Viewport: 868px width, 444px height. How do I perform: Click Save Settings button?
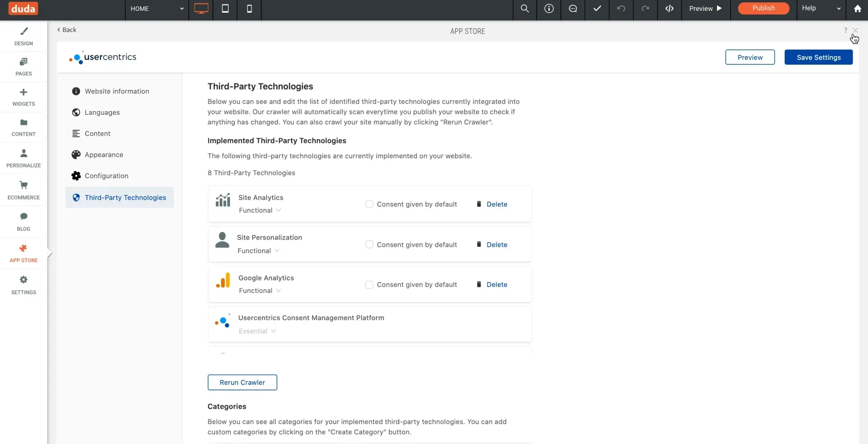(x=819, y=57)
